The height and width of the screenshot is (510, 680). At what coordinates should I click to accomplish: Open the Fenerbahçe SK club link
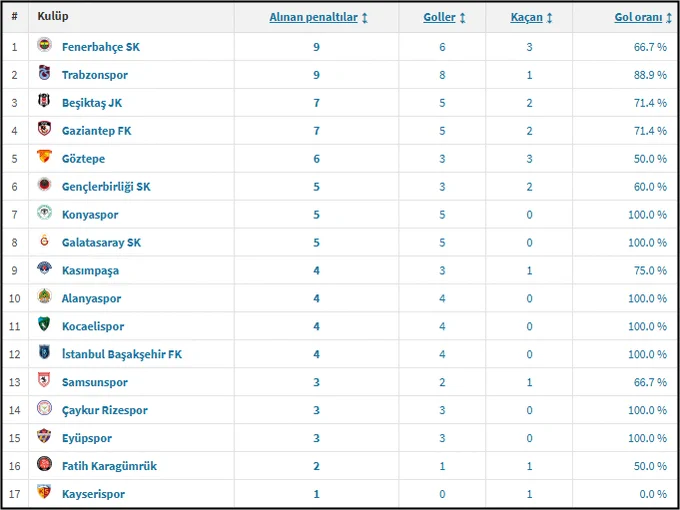click(101, 47)
